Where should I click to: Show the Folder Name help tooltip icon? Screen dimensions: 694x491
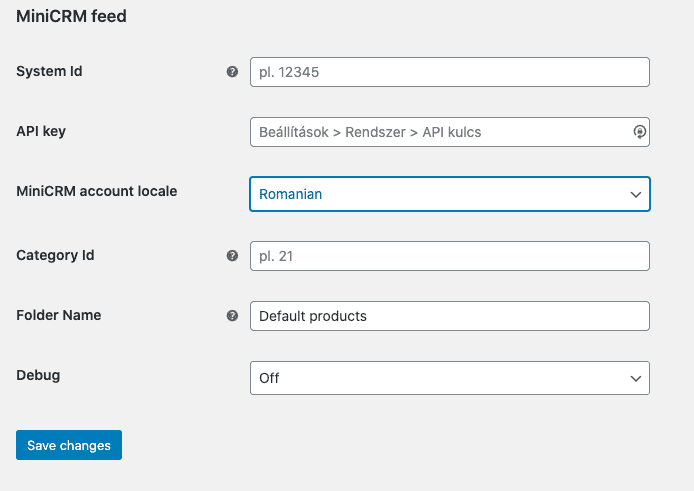point(232,316)
